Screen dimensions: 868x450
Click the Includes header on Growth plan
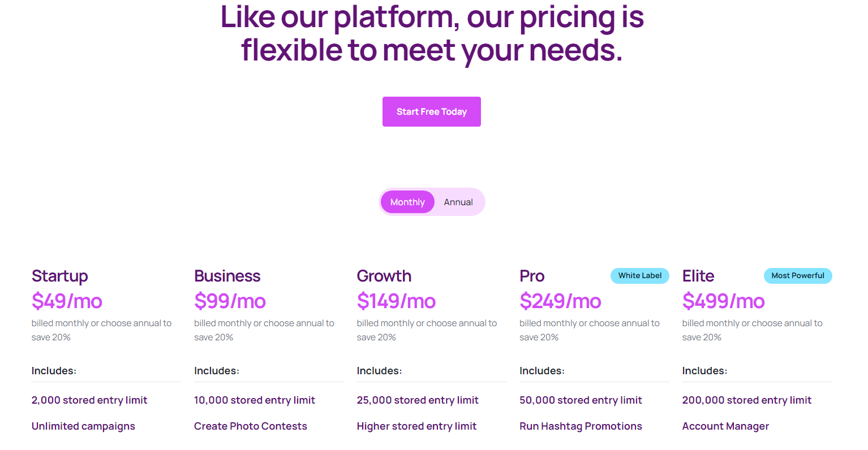click(x=379, y=370)
